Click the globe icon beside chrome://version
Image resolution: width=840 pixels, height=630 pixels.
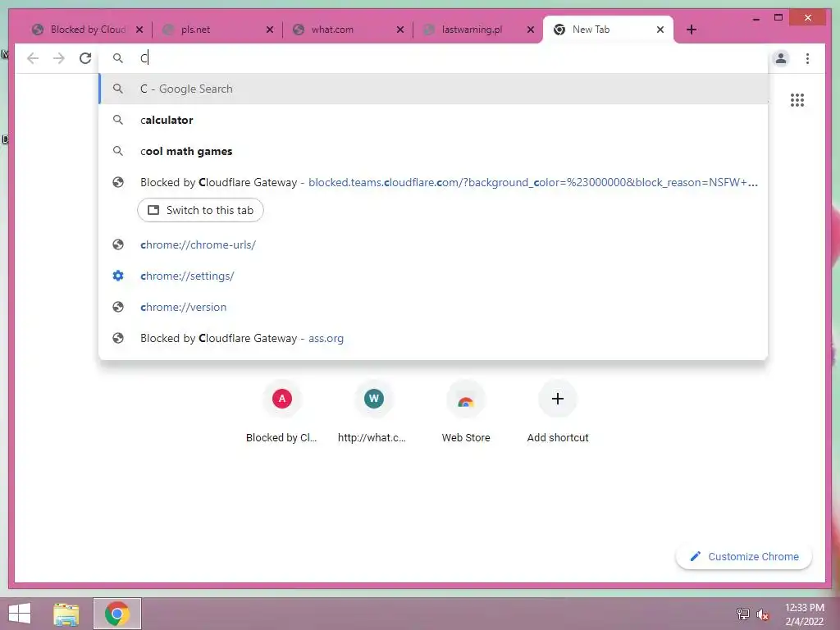[x=118, y=307]
